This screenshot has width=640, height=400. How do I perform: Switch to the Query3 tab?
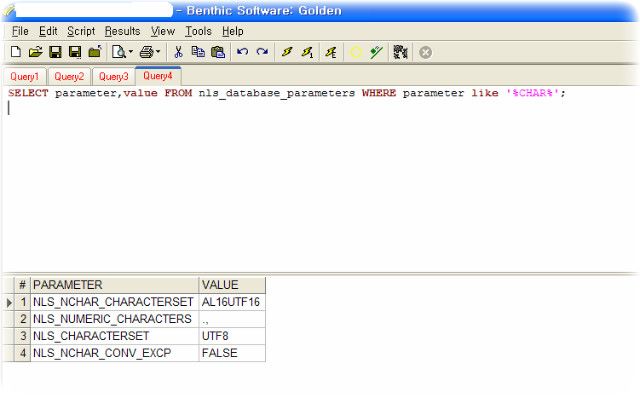point(113,76)
